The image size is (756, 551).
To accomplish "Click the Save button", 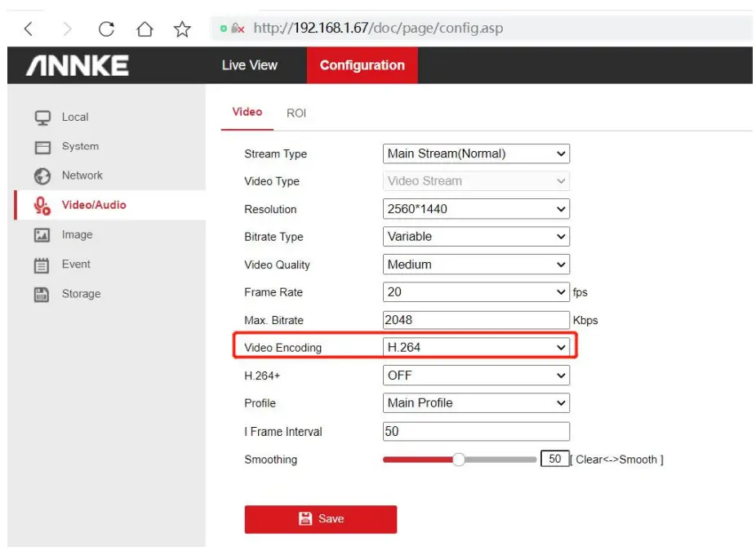I will coord(321,519).
